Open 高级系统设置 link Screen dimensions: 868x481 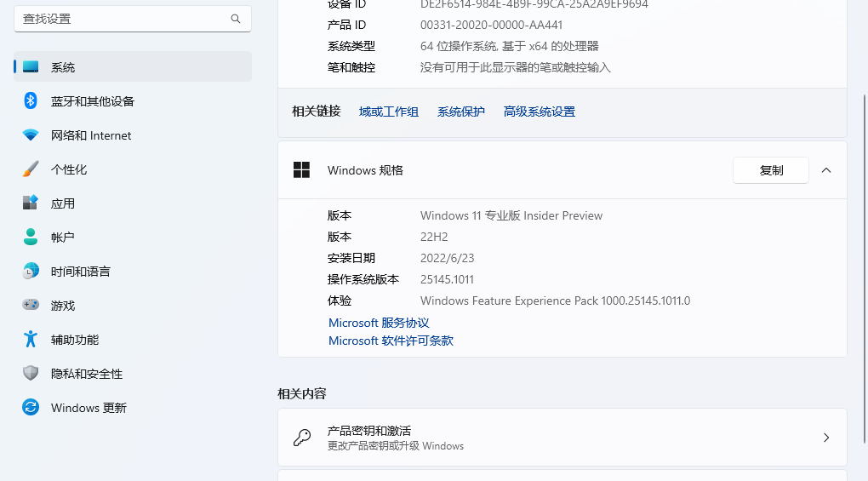[540, 112]
